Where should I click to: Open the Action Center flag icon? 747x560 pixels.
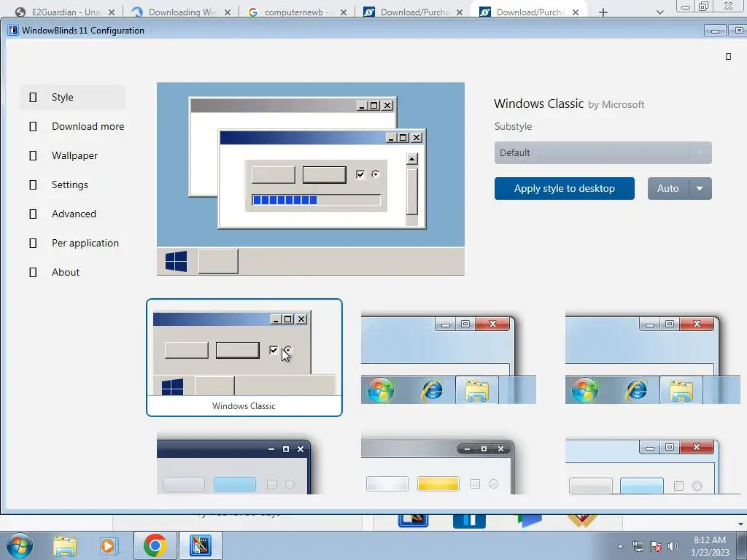(x=656, y=546)
